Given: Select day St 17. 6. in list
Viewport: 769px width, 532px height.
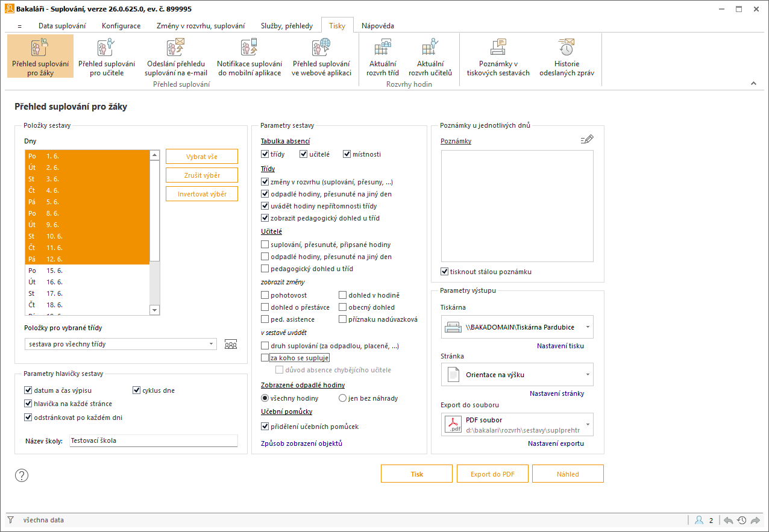Looking at the screenshot, I should click(x=87, y=293).
